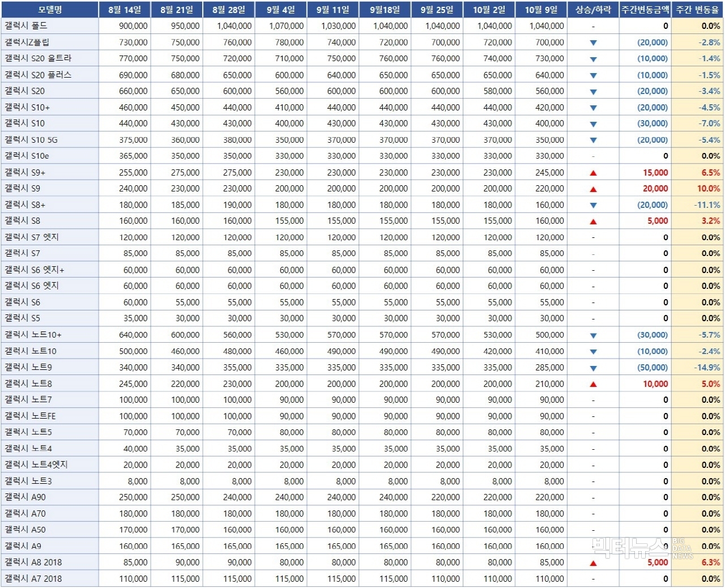Click the 갤럭시 A9 model name cell
The image size is (725, 588).
pyautogui.click(x=50, y=546)
